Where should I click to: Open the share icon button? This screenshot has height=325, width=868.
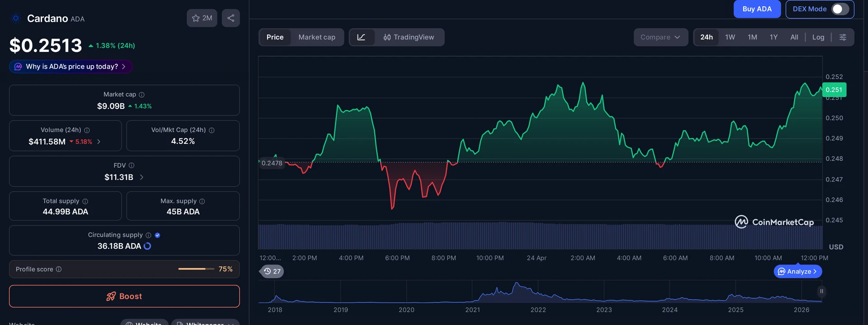(x=231, y=18)
